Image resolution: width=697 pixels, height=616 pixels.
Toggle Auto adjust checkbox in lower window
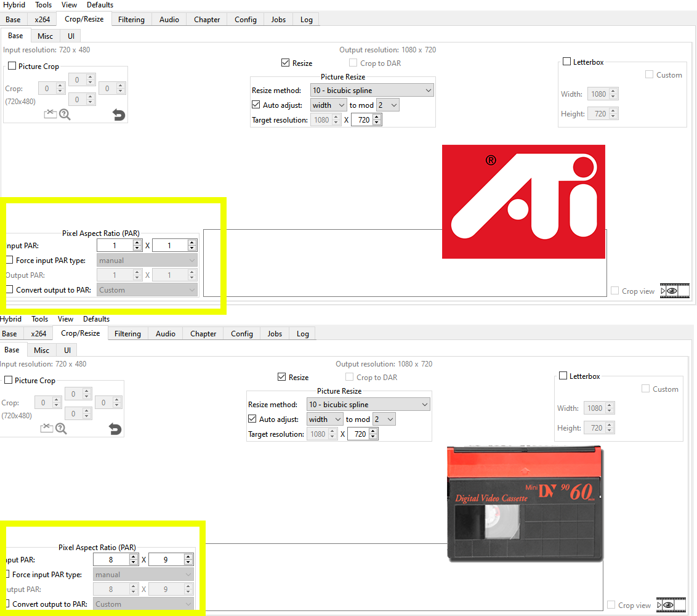pos(252,418)
